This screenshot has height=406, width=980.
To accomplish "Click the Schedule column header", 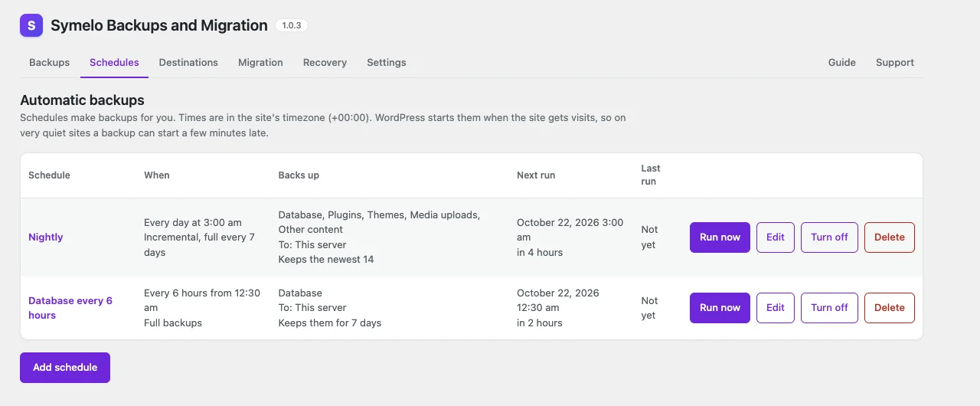I will click(x=49, y=175).
